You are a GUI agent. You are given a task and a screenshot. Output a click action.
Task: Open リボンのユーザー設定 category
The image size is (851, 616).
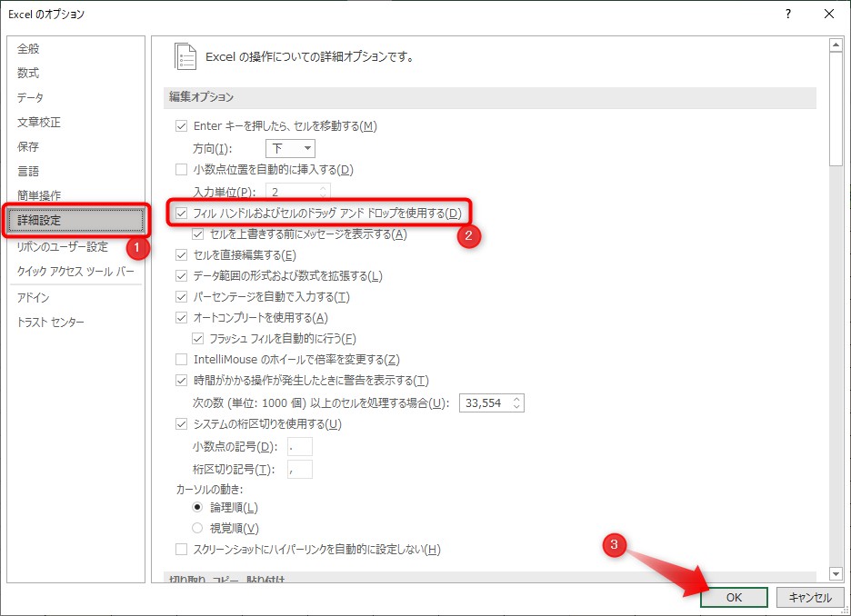coord(63,247)
